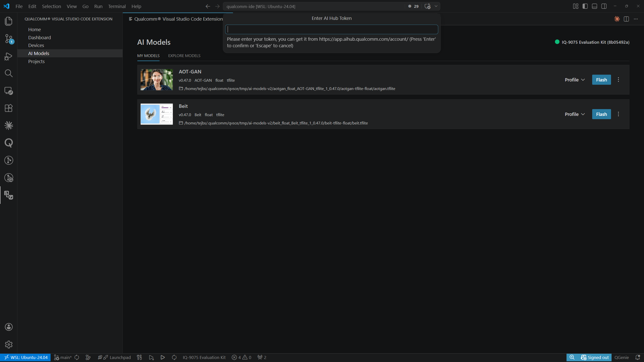This screenshot has height=362, width=644.
Task: Open more options for AOT-GAN model
Action: coord(618,80)
